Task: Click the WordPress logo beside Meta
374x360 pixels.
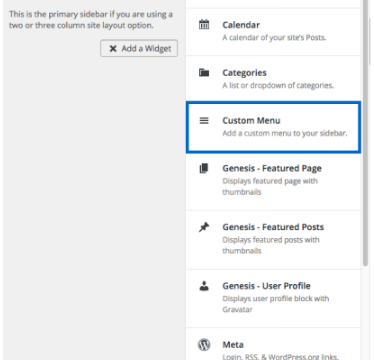Action: (204, 345)
